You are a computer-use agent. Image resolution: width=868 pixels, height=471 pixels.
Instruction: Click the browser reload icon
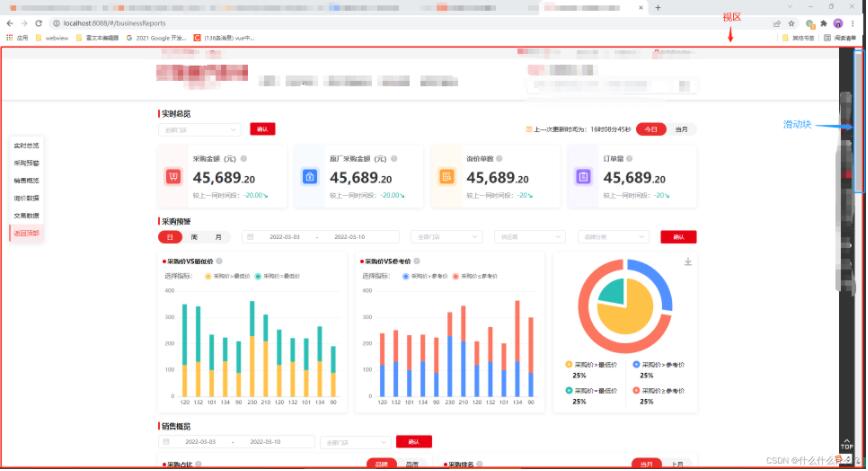click(x=38, y=22)
